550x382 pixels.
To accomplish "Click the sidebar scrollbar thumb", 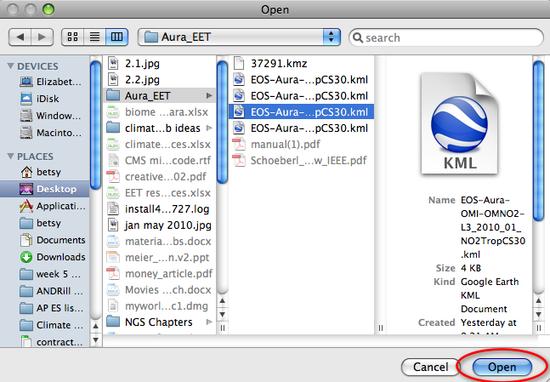I will pyautogui.click(x=95, y=125).
